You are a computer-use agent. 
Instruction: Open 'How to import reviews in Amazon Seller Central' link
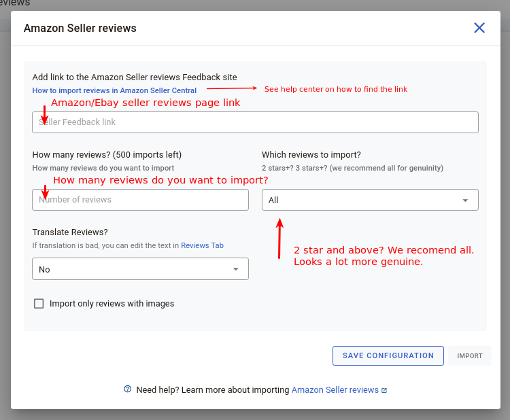[114, 90]
